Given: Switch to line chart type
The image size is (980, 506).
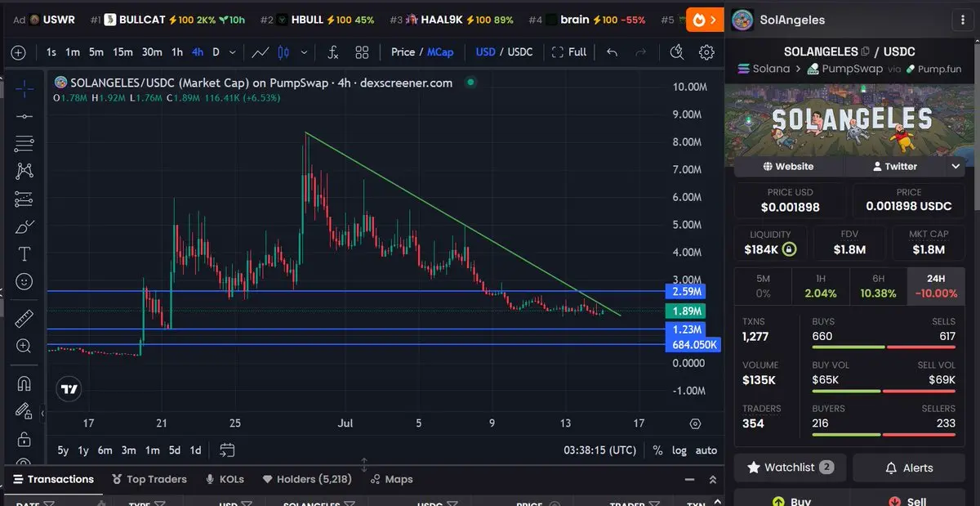Looking at the screenshot, I should point(260,52).
